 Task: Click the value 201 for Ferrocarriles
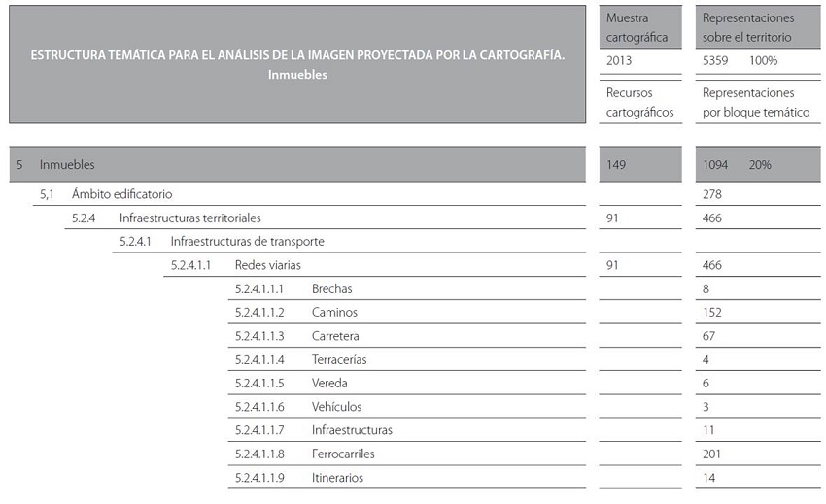click(712, 454)
